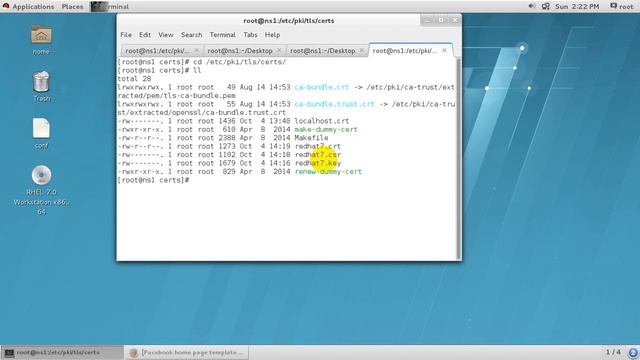Click redhat7.csr in the listing
Screen dimensions: 640x360
(x=318, y=155)
